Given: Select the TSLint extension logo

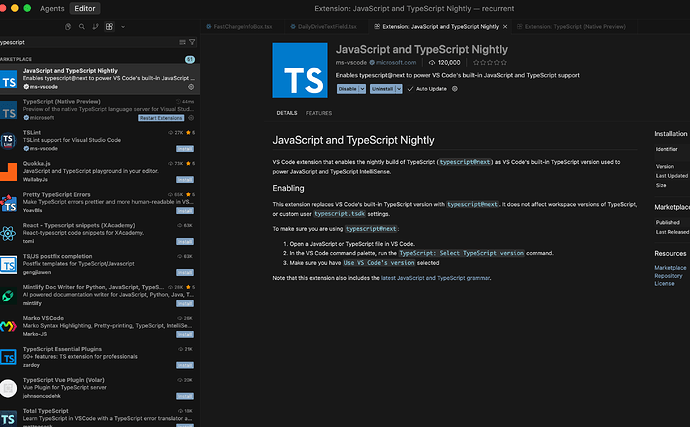Looking at the screenshot, I should click(8, 141).
